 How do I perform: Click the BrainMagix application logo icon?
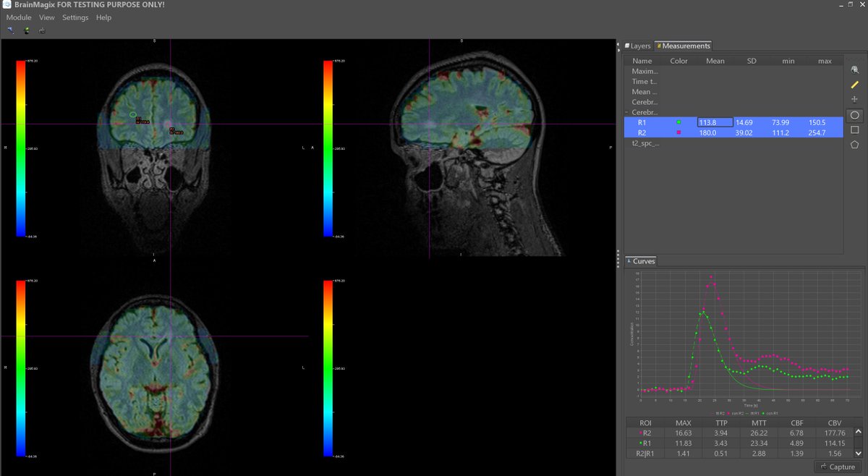tap(7, 5)
